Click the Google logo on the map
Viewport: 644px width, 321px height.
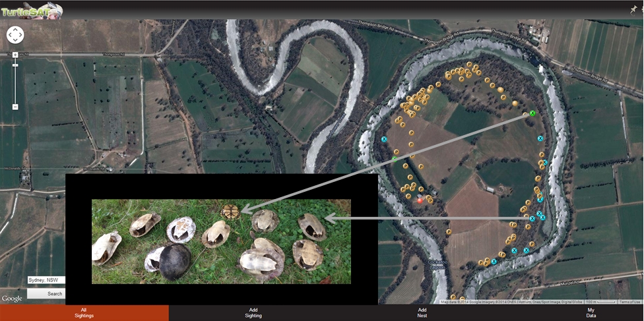click(12, 299)
